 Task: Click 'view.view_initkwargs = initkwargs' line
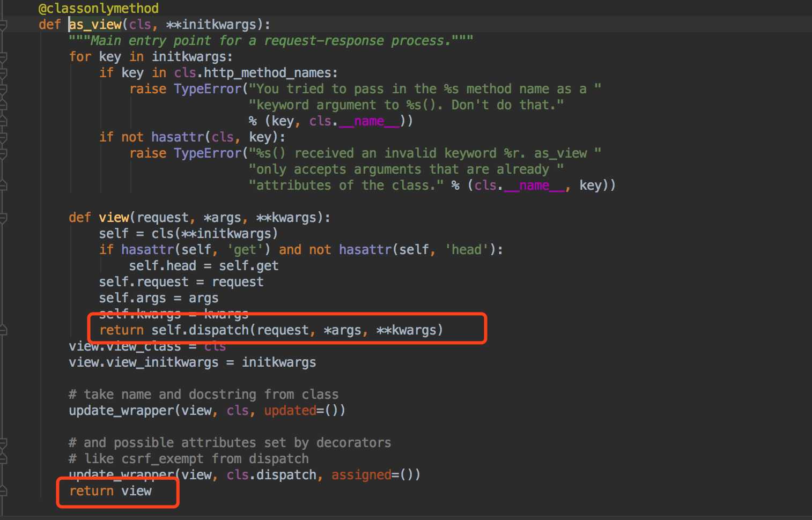[x=193, y=362]
